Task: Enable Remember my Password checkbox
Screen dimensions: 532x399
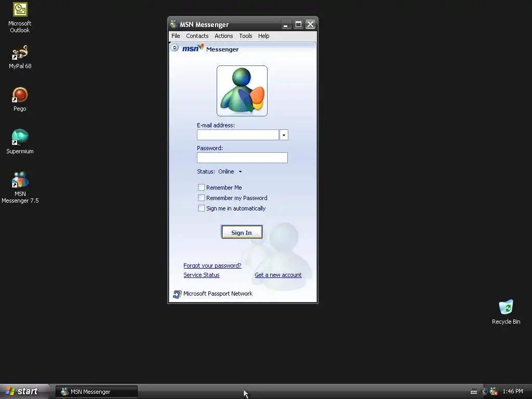Action: point(201,198)
